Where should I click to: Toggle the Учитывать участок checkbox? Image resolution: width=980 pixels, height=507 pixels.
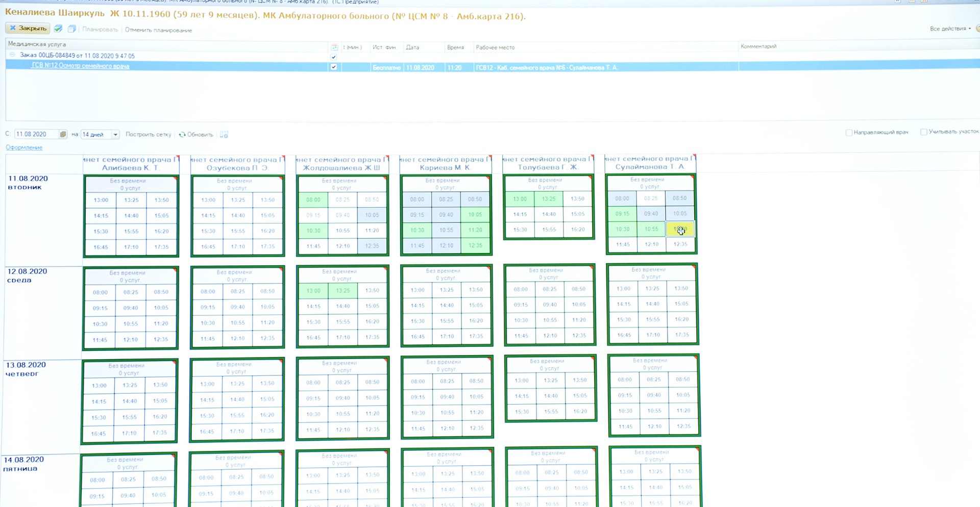point(923,132)
